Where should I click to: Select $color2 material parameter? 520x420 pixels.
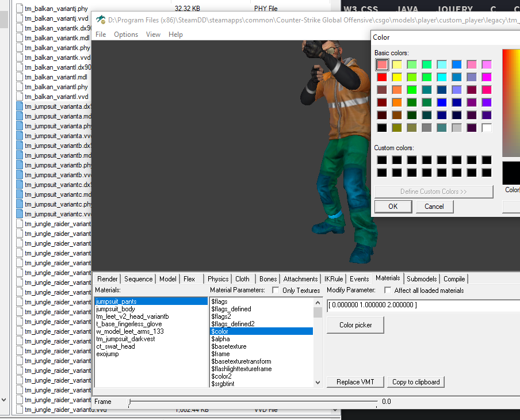point(261,376)
